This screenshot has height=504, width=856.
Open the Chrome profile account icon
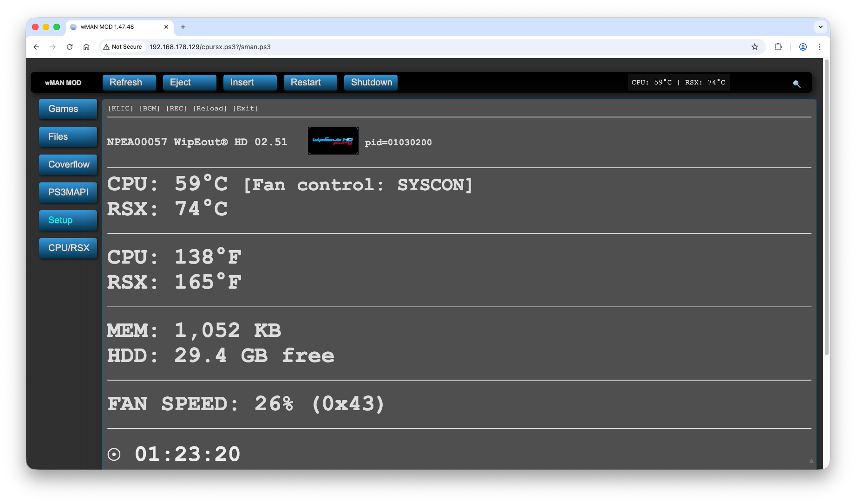(803, 46)
